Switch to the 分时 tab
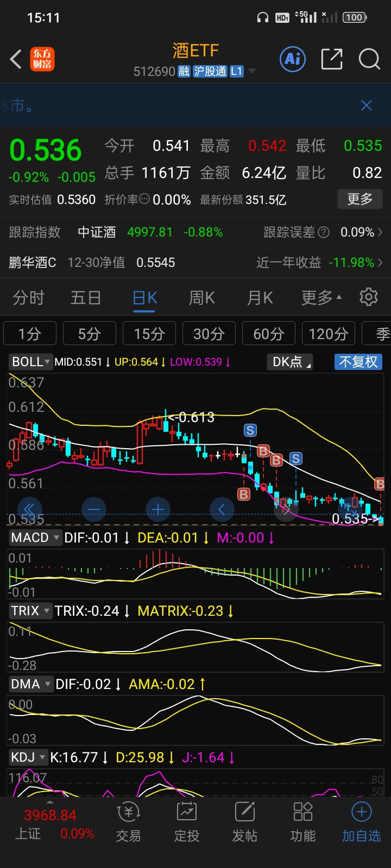 [x=28, y=298]
